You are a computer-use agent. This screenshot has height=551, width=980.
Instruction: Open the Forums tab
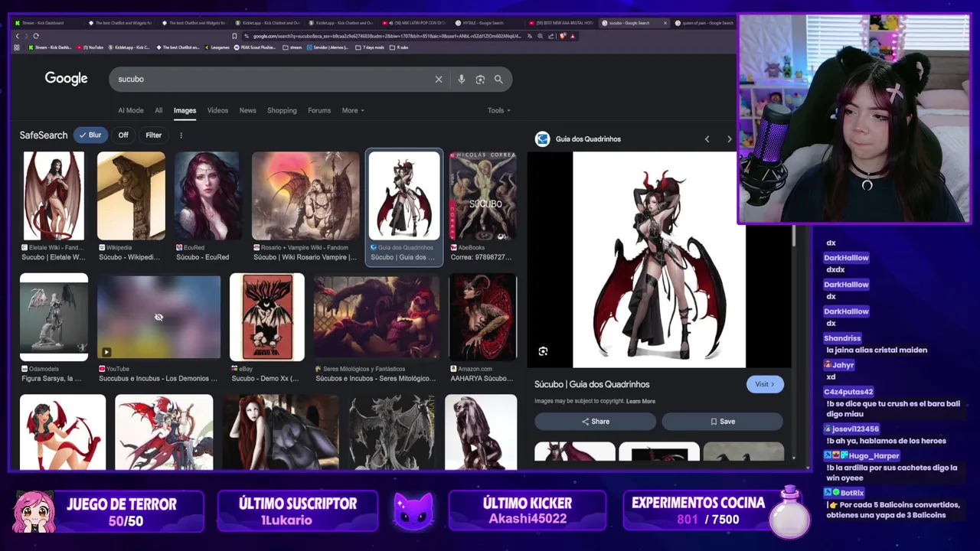click(x=319, y=110)
